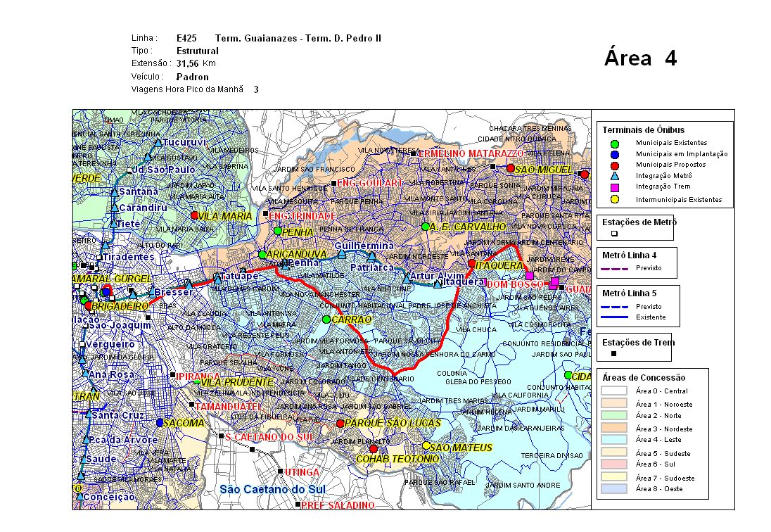Click the train station square at TAMANDUATEI
Viewport: 771px width, 532px height.
coord(191,404)
